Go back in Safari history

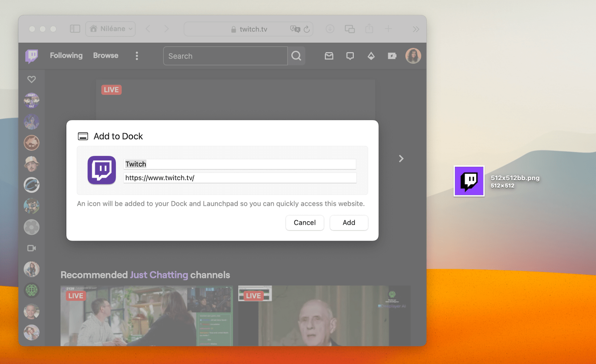[148, 29]
